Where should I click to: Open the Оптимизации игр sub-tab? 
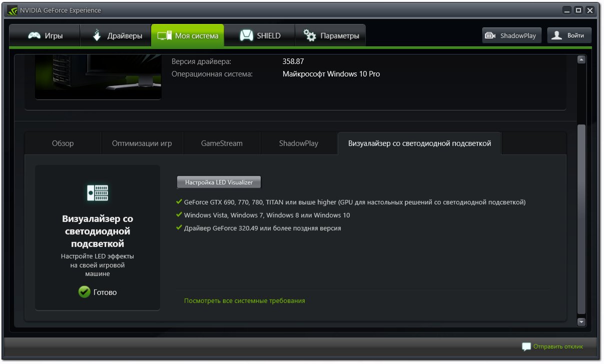(x=142, y=143)
